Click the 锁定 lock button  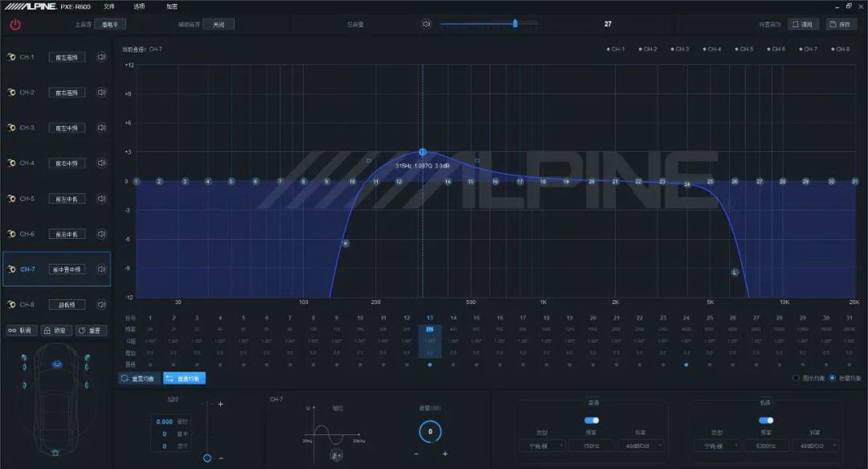[55, 331]
